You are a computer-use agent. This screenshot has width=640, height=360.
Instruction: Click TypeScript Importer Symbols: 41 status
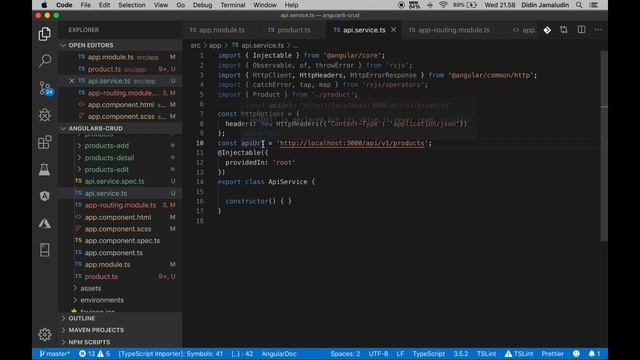click(171, 354)
